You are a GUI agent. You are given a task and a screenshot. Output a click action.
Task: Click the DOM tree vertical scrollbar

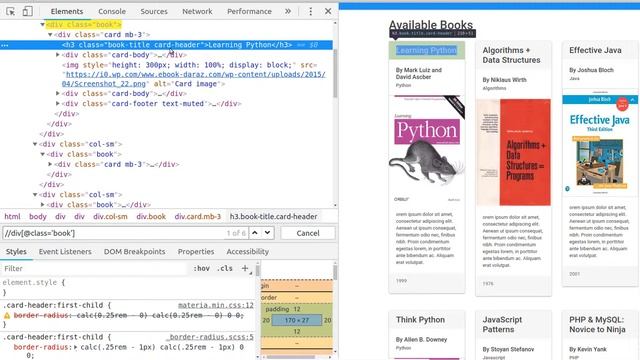336,73
